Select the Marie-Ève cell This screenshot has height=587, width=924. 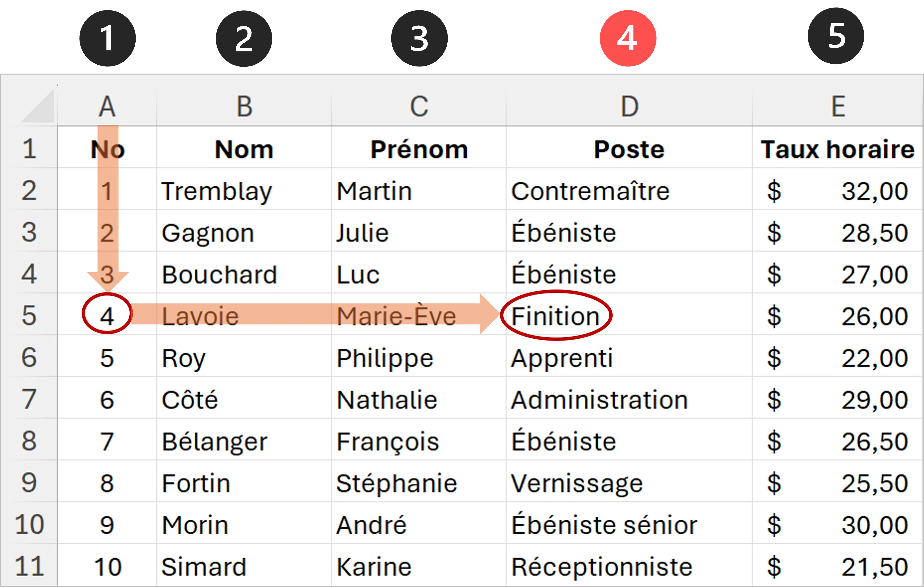[x=396, y=316]
